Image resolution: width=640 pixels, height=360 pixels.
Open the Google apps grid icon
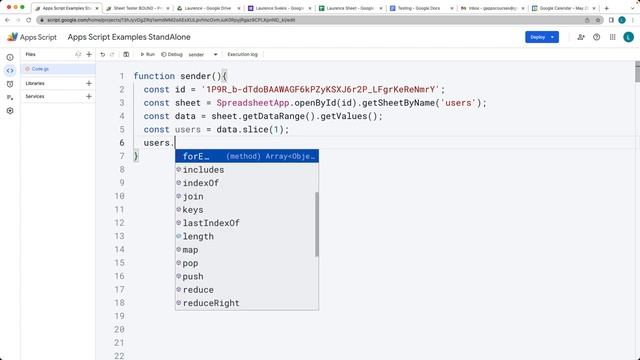point(612,37)
